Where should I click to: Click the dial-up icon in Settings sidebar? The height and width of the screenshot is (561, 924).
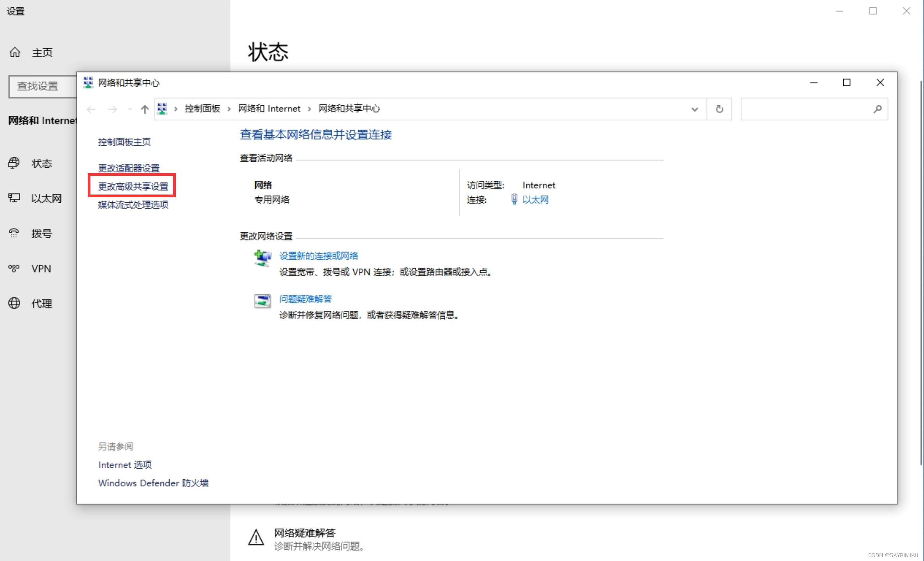(14, 233)
